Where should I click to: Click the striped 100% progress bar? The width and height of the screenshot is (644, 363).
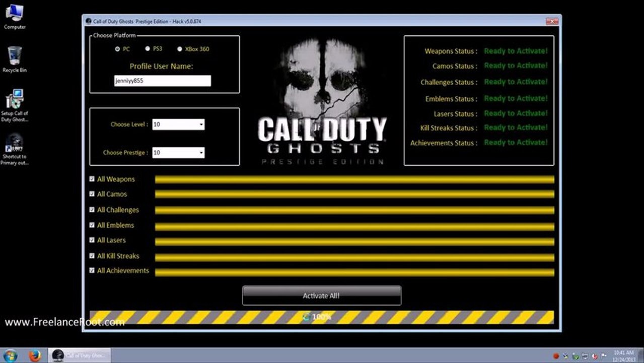point(322,317)
